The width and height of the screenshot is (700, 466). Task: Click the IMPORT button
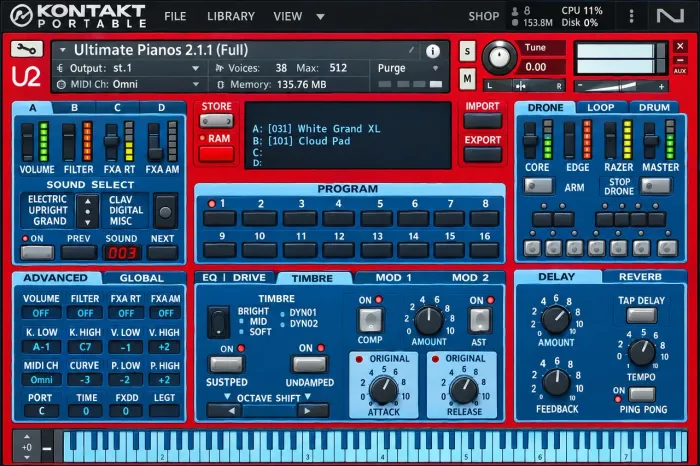click(483, 121)
